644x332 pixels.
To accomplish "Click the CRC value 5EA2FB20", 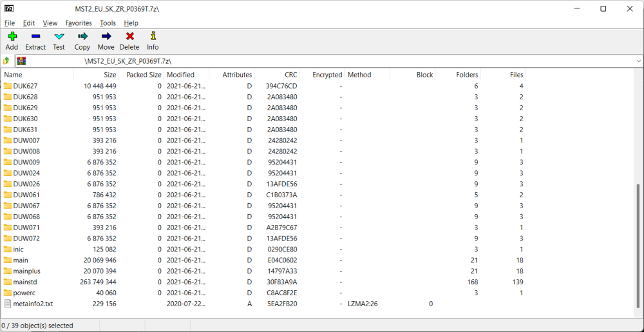I will (x=281, y=304).
